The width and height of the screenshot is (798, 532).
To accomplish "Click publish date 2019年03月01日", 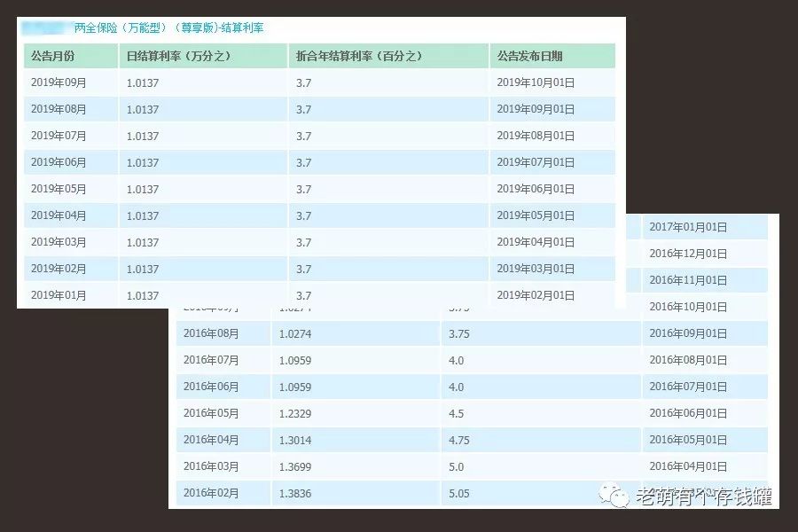I will pos(536,269).
